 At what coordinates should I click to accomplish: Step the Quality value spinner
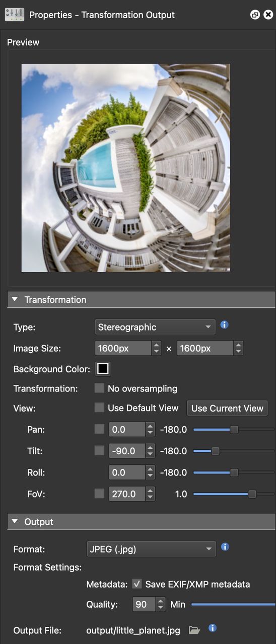point(161,604)
